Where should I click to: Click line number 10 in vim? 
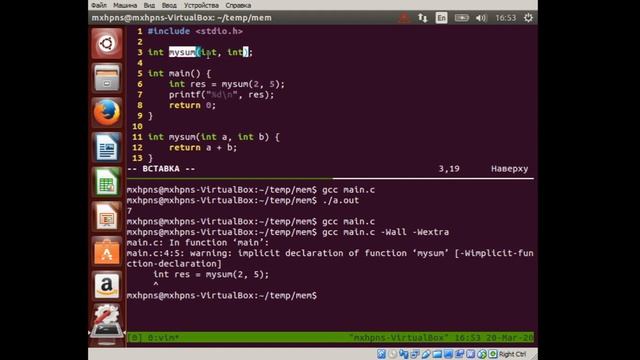coord(137,127)
